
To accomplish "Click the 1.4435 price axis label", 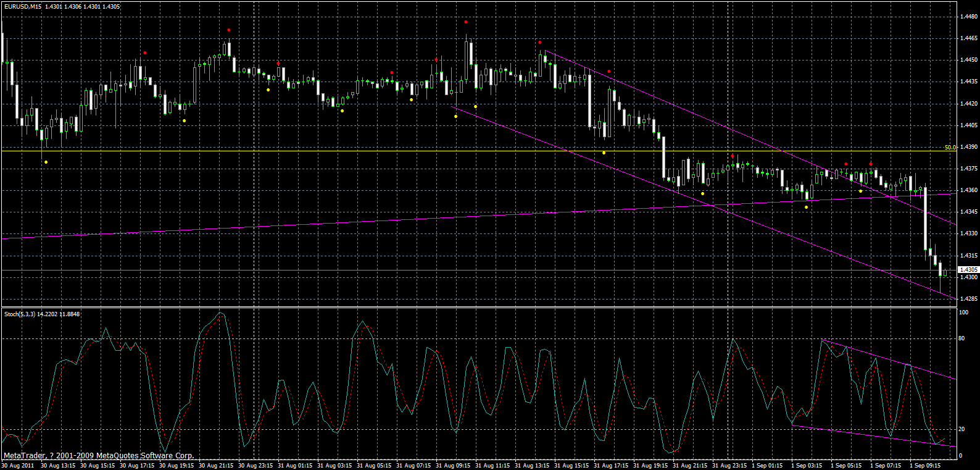I will 969,82.
